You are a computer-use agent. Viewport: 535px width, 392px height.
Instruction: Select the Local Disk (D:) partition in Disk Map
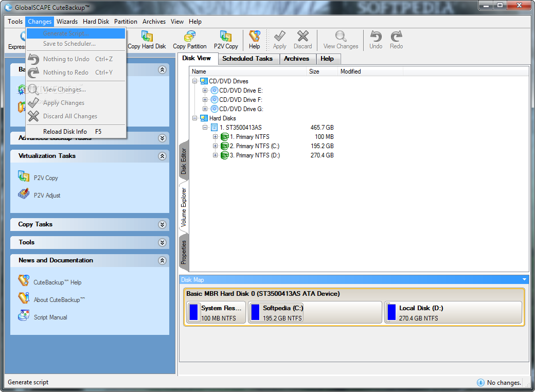click(x=453, y=312)
